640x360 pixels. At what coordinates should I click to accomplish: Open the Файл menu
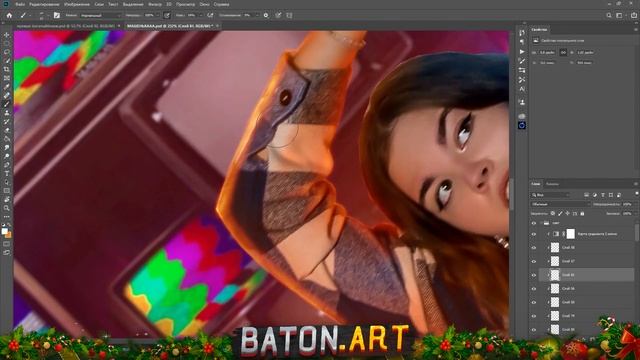20,4
